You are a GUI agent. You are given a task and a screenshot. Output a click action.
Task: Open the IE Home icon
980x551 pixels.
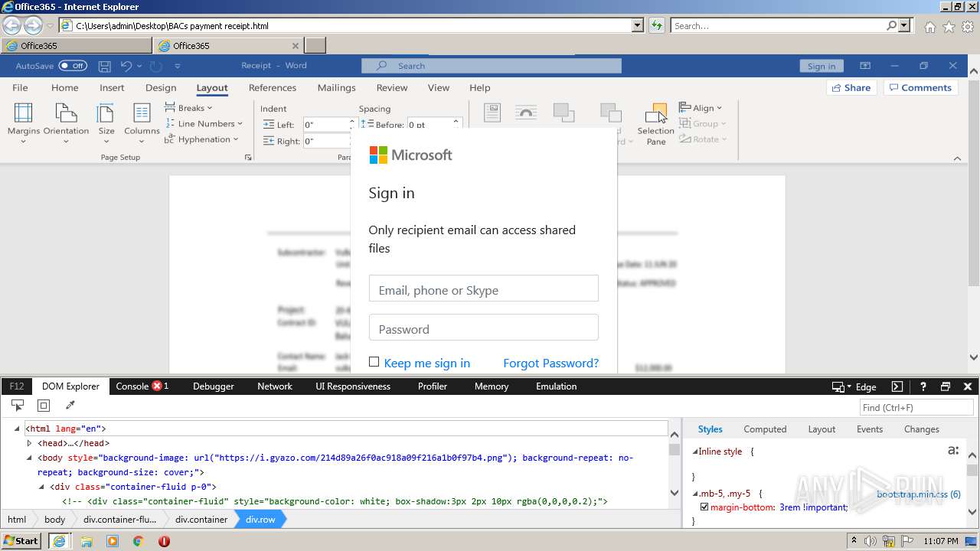click(x=929, y=26)
